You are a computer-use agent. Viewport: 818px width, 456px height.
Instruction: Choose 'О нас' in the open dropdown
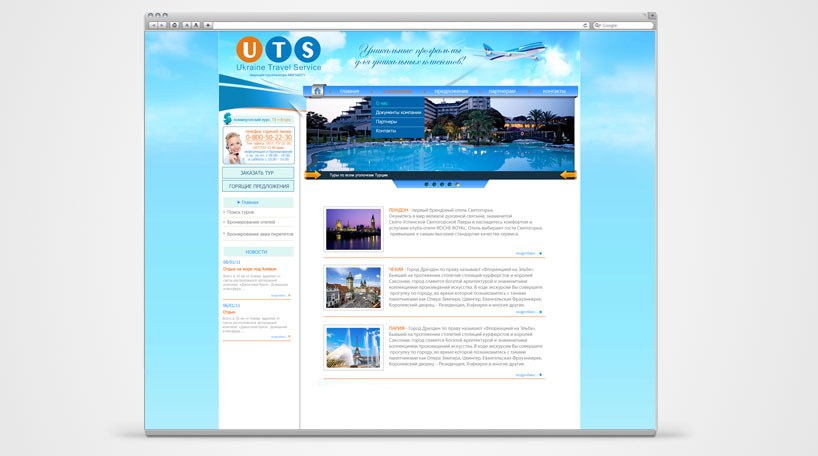tap(382, 103)
